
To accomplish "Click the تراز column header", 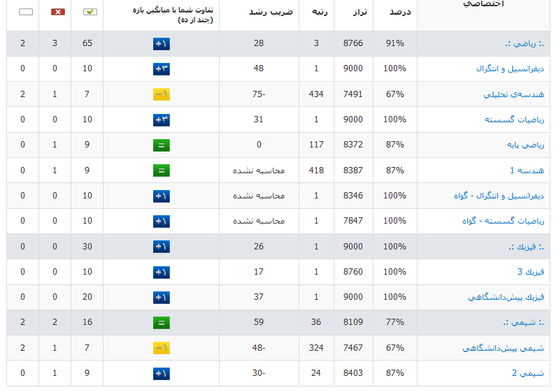I will coord(359,13).
